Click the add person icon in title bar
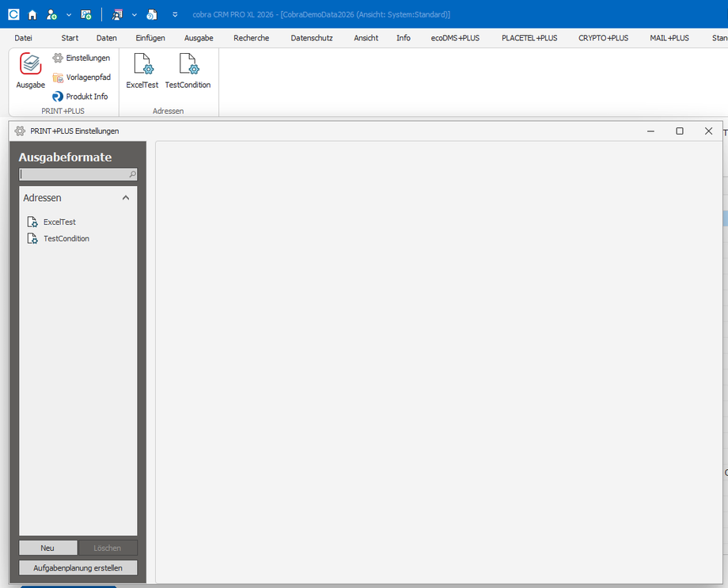The width and height of the screenshot is (728, 588). (x=51, y=15)
